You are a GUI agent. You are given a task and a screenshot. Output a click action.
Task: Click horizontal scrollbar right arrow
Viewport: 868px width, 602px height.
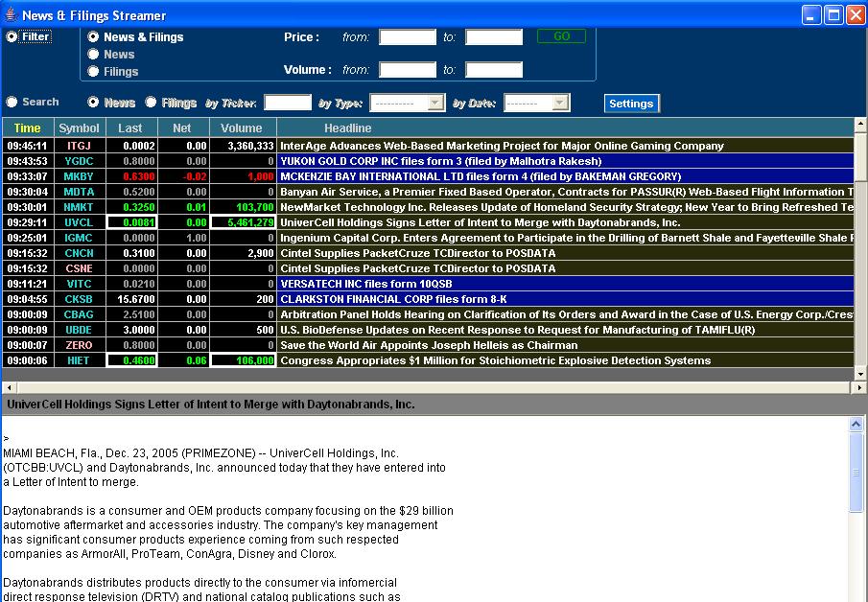[859, 387]
